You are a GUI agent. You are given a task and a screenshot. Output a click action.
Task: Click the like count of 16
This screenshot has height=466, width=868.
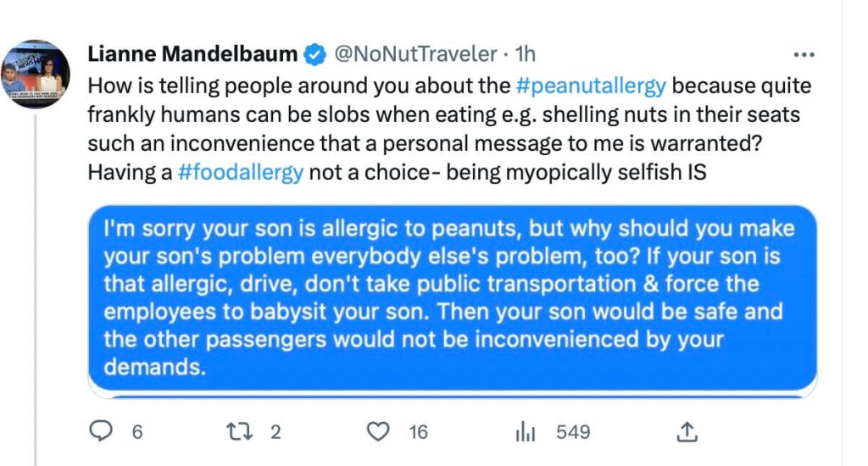click(418, 432)
